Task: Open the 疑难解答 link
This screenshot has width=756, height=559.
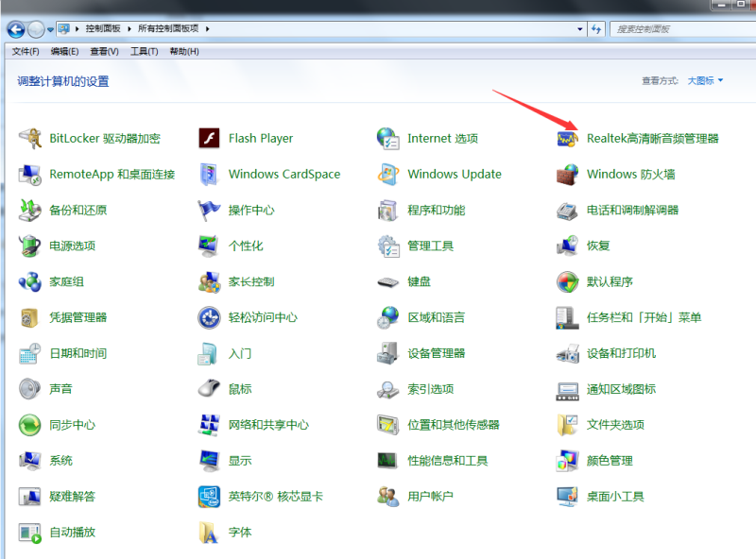Action: pyautogui.click(x=73, y=497)
